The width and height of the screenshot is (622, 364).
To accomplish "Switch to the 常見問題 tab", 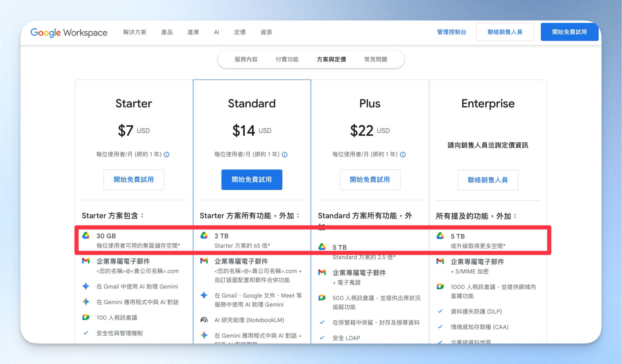I will tap(376, 60).
